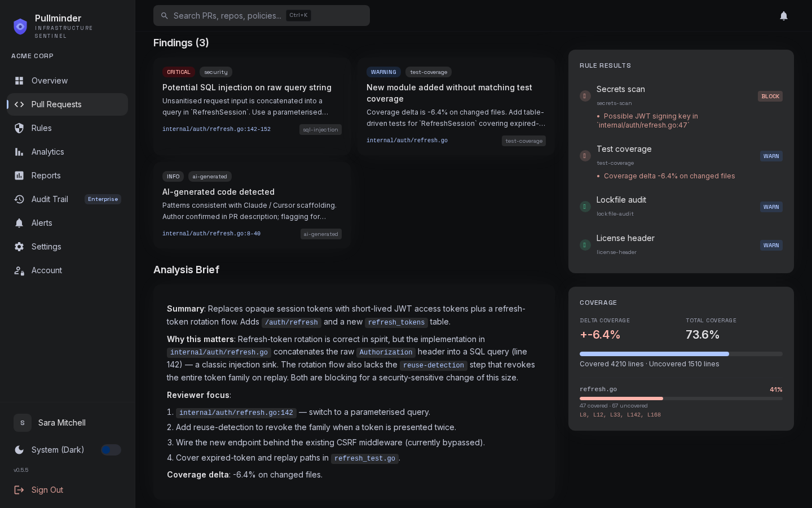The width and height of the screenshot is (812, 508).
Task: Click the search magnifier icon
Action: point(165,16)
